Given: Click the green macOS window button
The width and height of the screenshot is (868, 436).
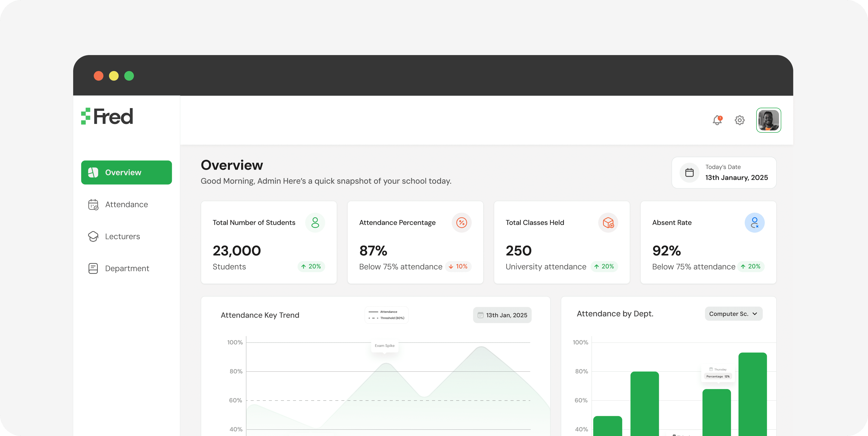Looking at the screenshot, I should tap(129, 76).
